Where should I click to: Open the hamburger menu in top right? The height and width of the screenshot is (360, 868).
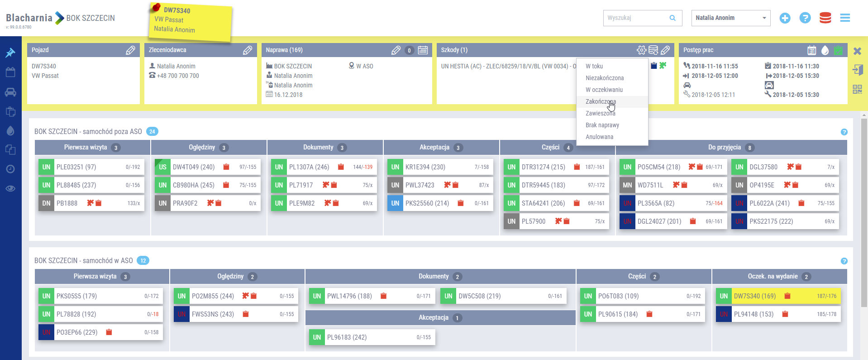click(x=845, y=18)
